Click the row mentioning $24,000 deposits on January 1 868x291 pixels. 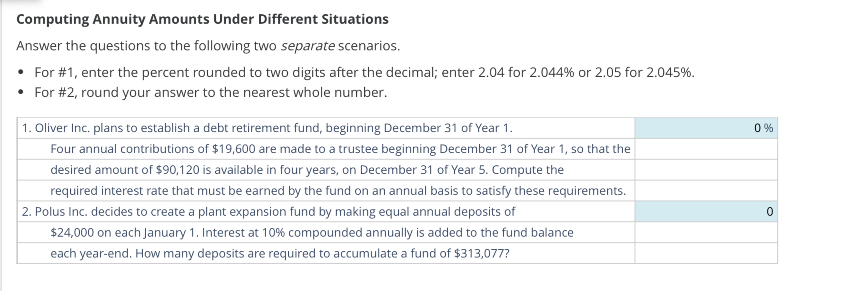click(312, 232)
